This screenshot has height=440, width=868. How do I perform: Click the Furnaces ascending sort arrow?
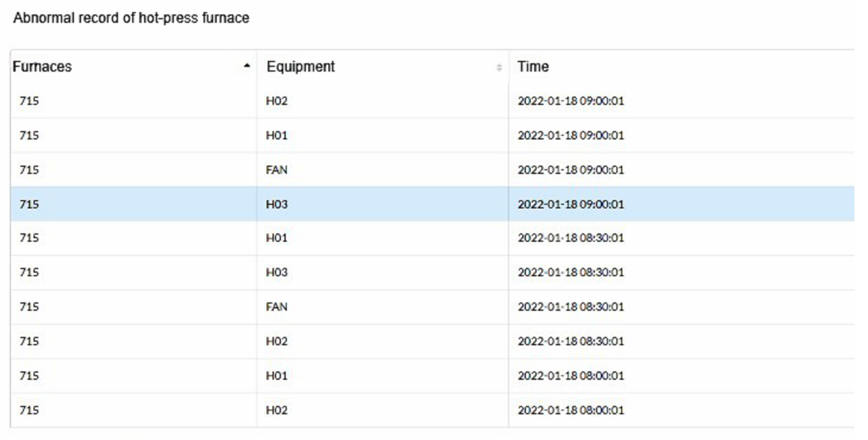(247, 66)
